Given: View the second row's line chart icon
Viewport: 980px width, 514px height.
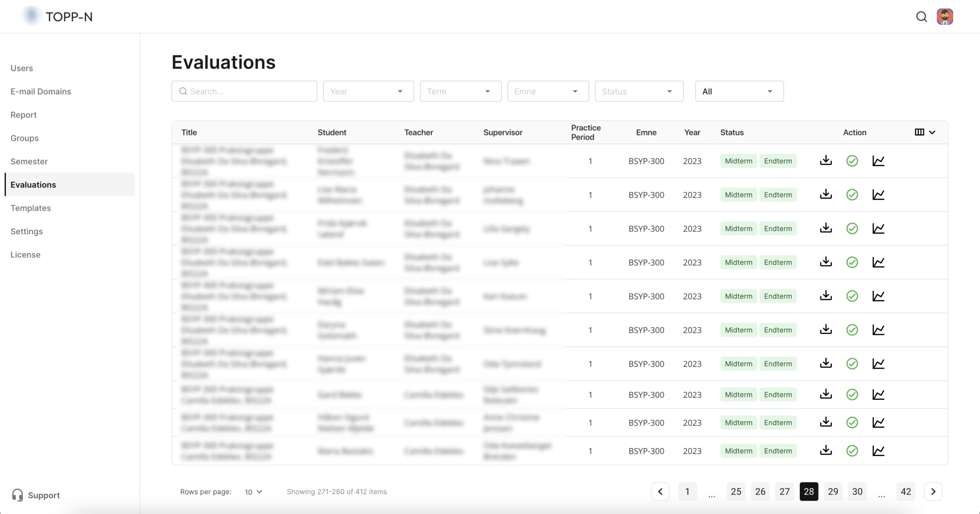Looking at the screenshot, I should coord(878,195).
